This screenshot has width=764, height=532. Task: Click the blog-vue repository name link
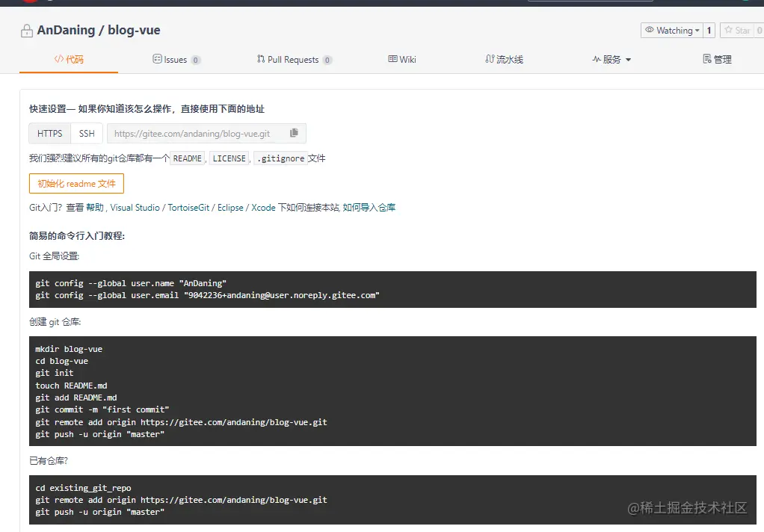[x=134, y=30]
